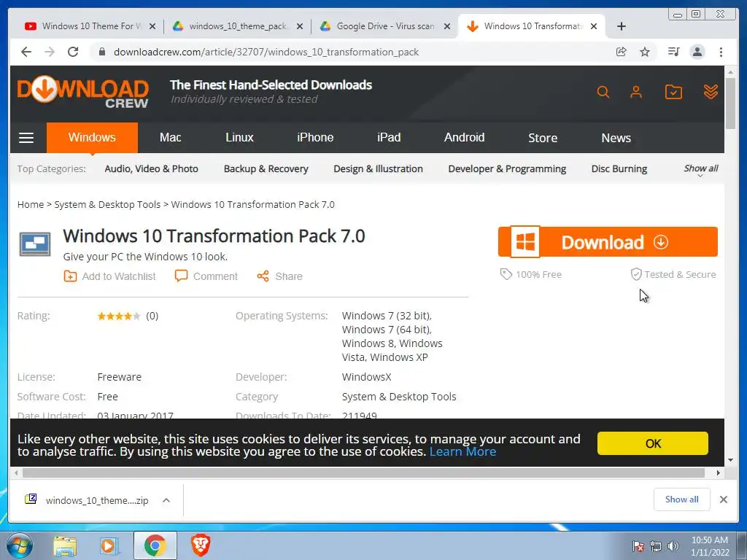Click the taskbar clock showing 10:50 AM
The image size is (747, 560).
coord(709,545)
